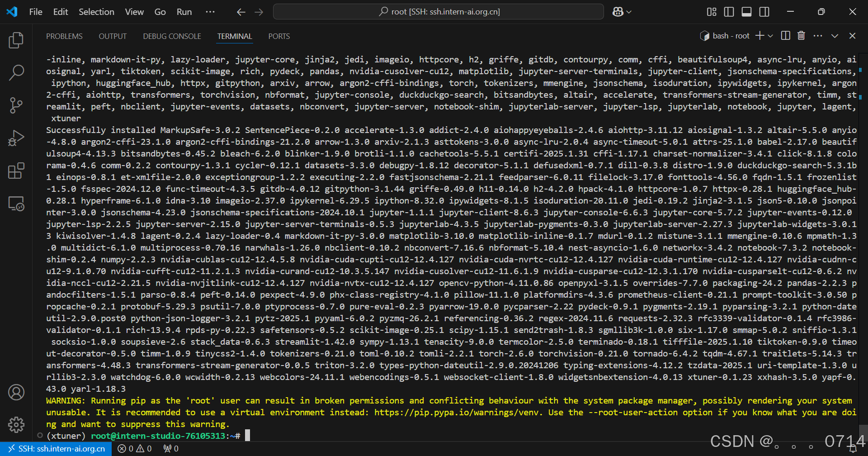
Task: Toggle bottom Panel visibility
Action: coord(746,12)
